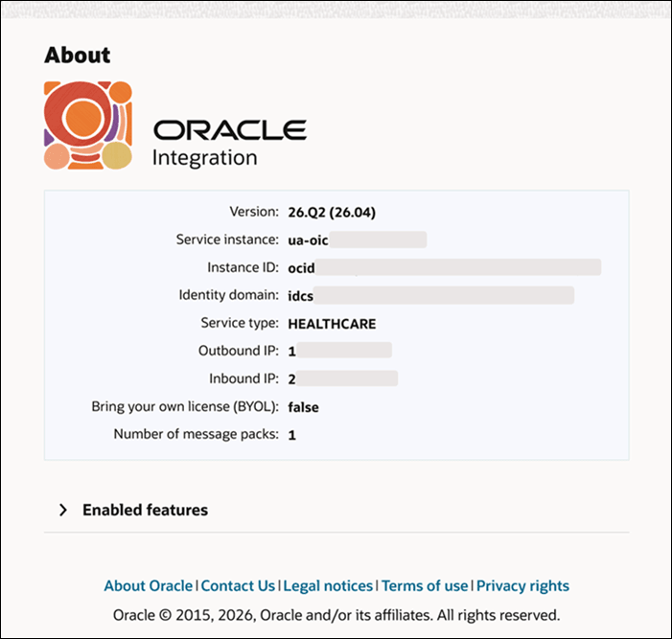The image size is (672, 639).
Task: Click the Number of message packs label
Action: [x=197, y=434]
